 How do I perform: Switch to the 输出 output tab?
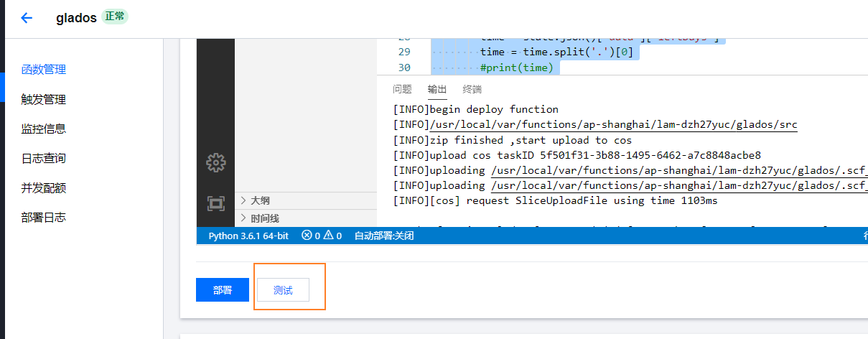tap(437, 89)
